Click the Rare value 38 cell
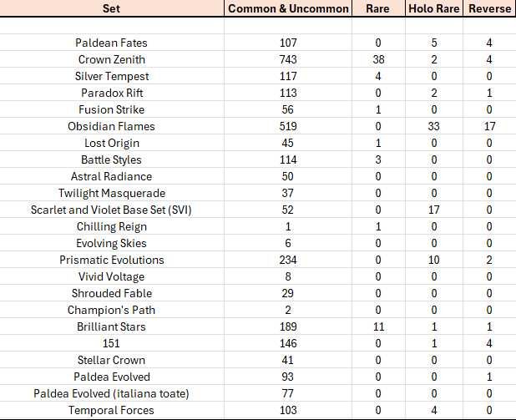Viewport: 516px width, 420px height. coord(377,59)
